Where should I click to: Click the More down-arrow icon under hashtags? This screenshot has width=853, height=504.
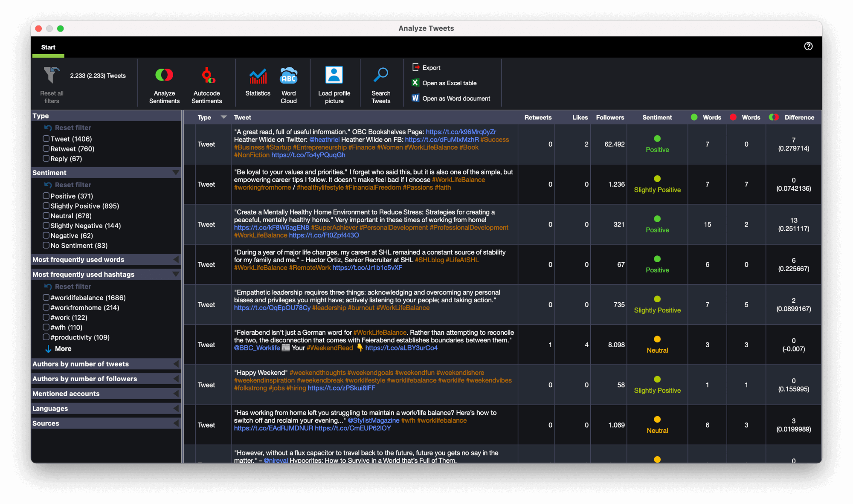point(48,349)
